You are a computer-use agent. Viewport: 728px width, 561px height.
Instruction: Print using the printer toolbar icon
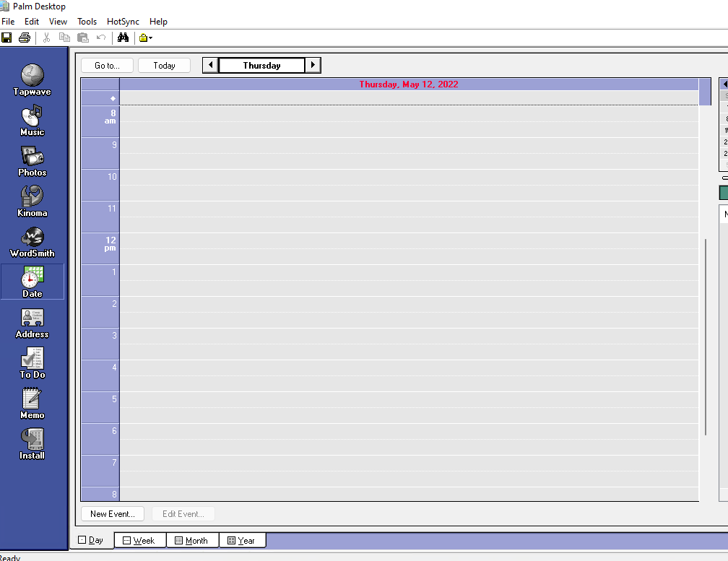24,38
